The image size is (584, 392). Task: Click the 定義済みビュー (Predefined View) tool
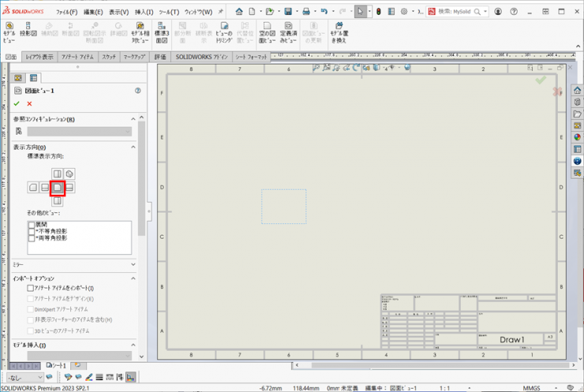pos(288,32)
